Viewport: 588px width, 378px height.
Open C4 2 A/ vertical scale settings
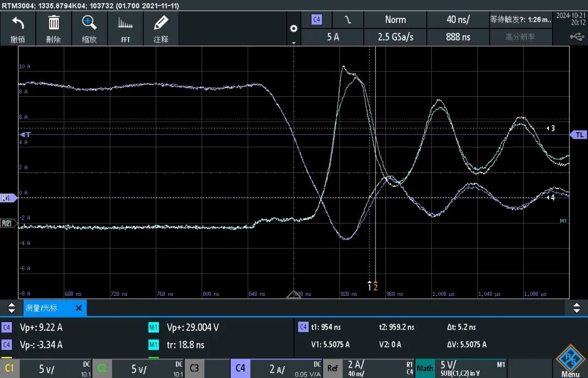pyautogui.click(x=286, y=369)
